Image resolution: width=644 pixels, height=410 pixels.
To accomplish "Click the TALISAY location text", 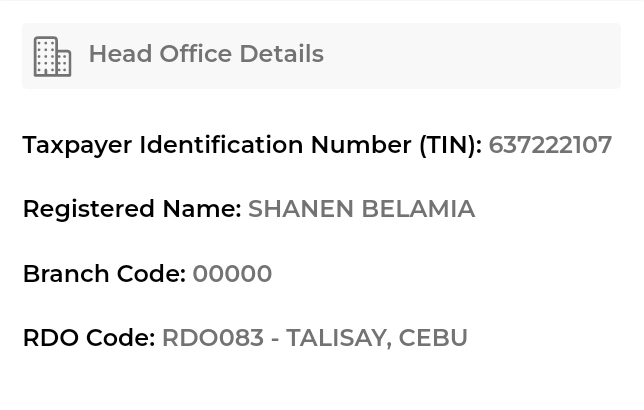I will click(x=337, y=338).
